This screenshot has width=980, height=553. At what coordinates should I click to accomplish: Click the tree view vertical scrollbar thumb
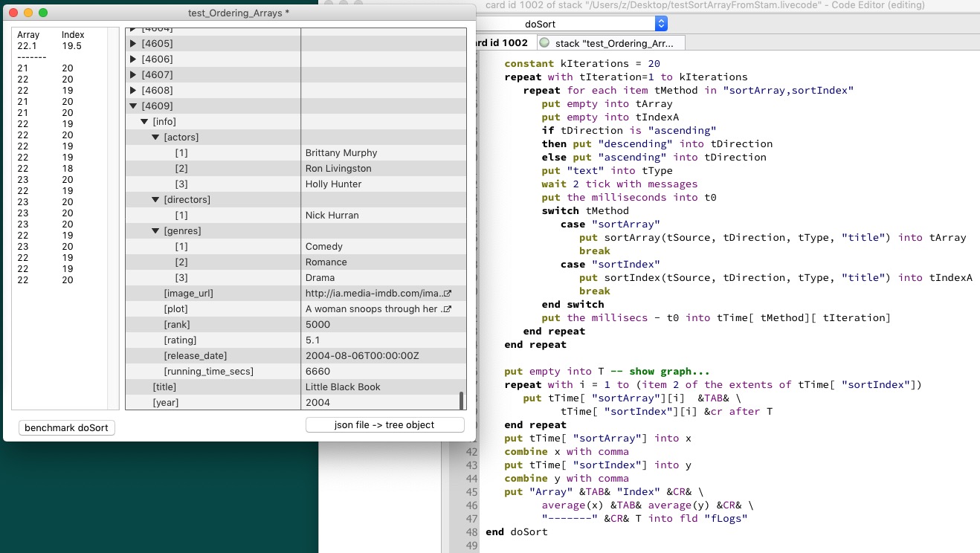pos(462,401)
